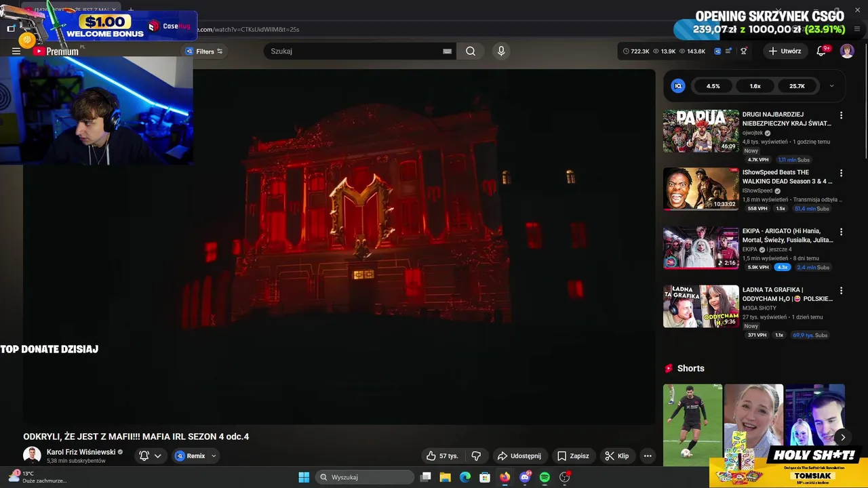Open IShowSpeed Walking Dead thumbnail
Viewport: 868px width, 488px height.
tap(701, 189)
